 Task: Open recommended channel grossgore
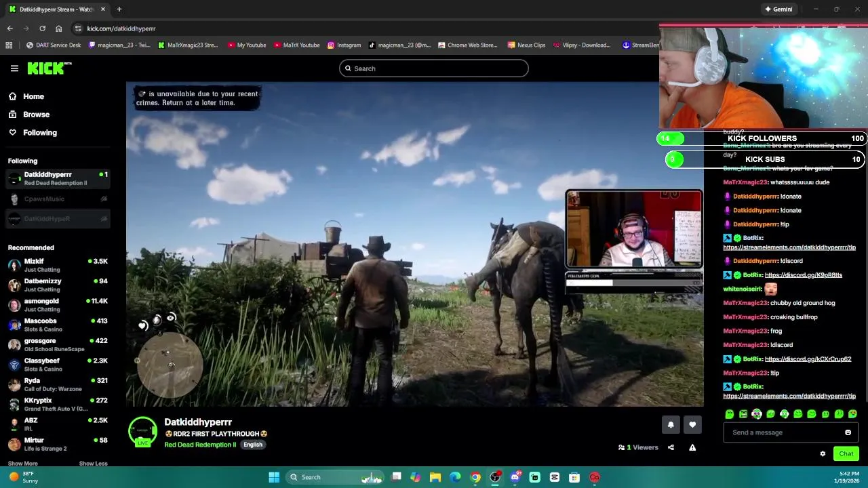point(58,344)
